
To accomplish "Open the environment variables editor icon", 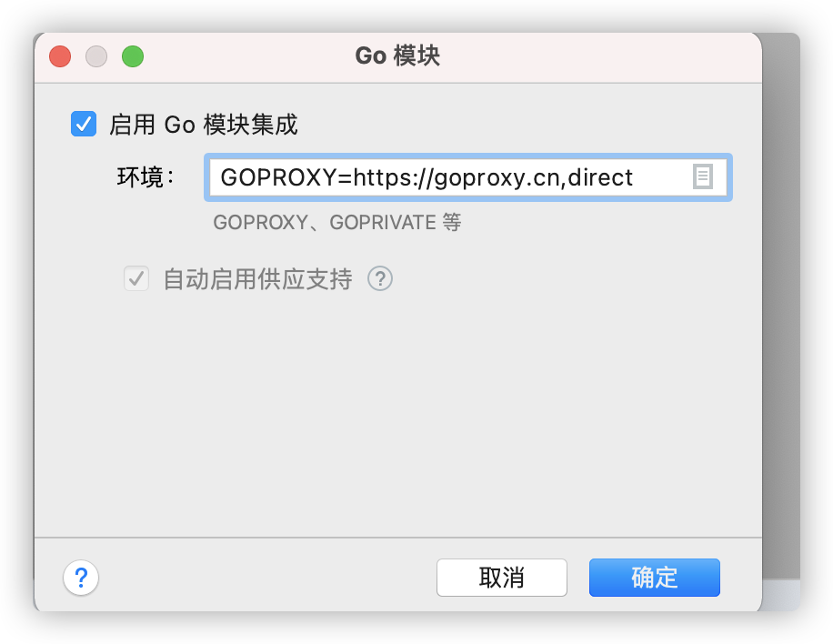I will click(702, 177).
